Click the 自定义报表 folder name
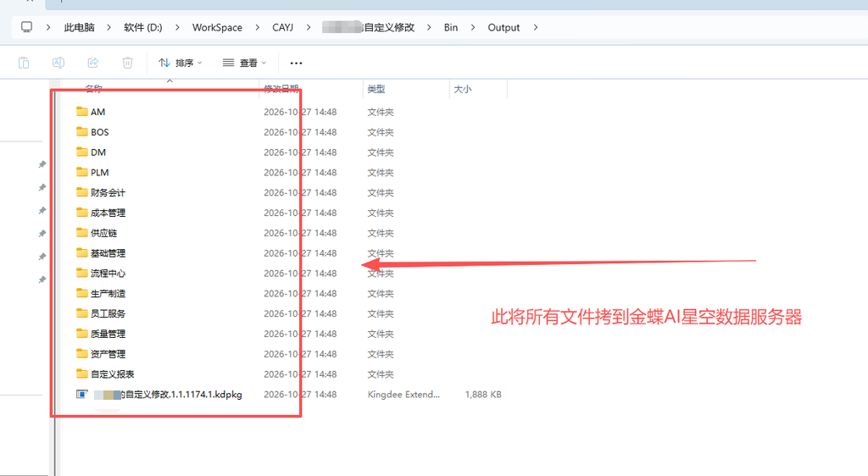Image resolution: width=868 pixels, height=476 pixels. click(113, 374)
